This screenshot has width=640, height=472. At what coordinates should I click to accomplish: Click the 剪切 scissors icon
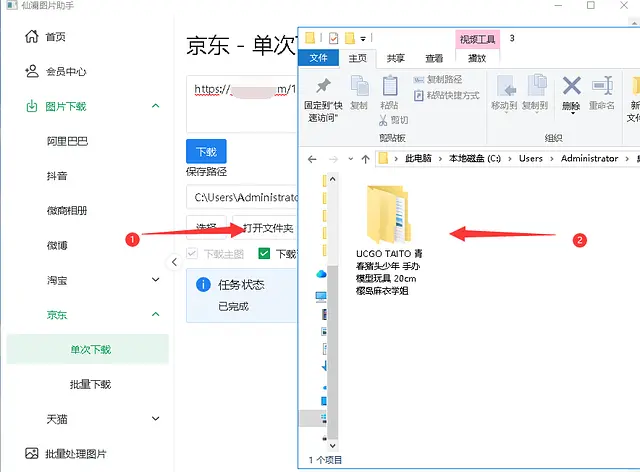point(383,120)
